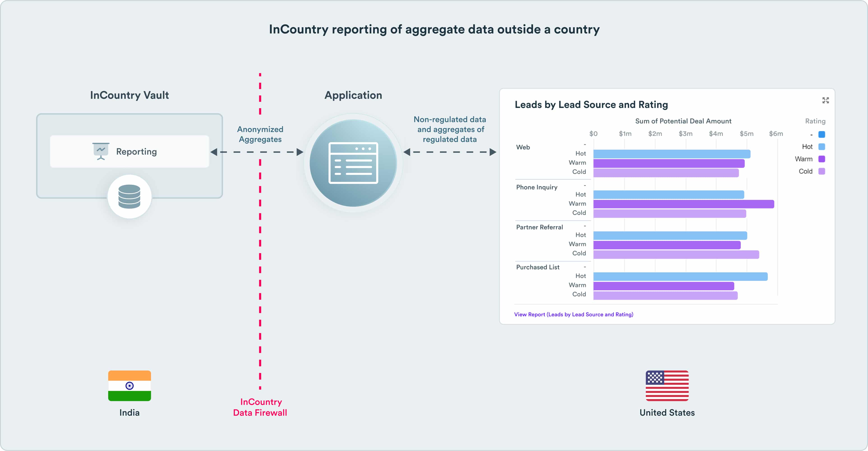Click the United States flag icon

[667, 386]
